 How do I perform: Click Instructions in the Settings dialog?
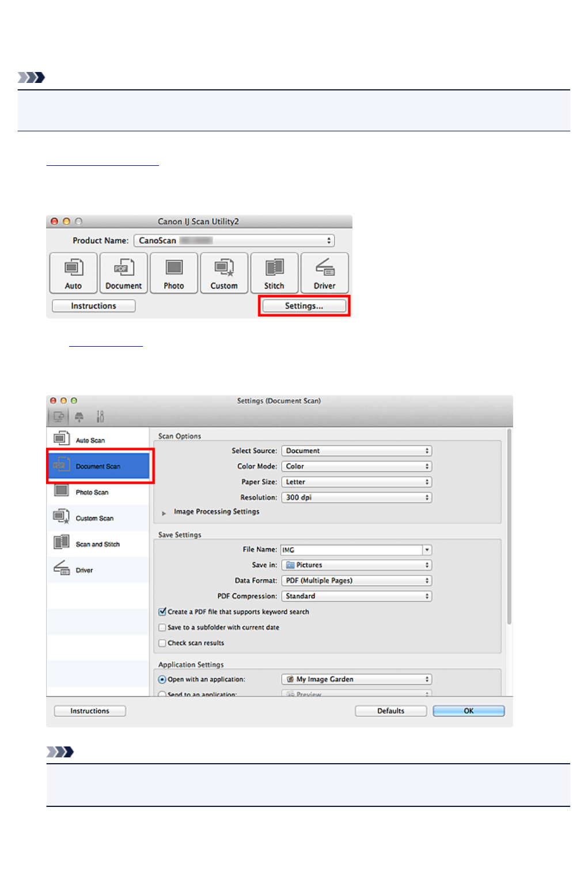coord(90,711)
